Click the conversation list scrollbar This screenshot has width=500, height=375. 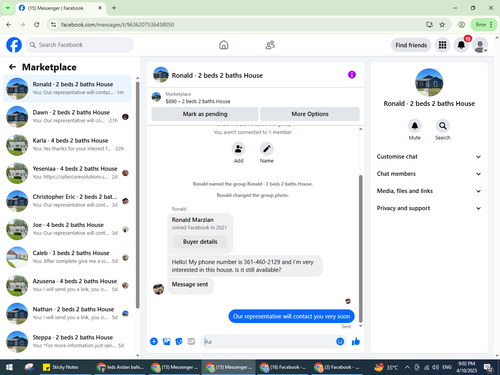click(x=137, y=195)
